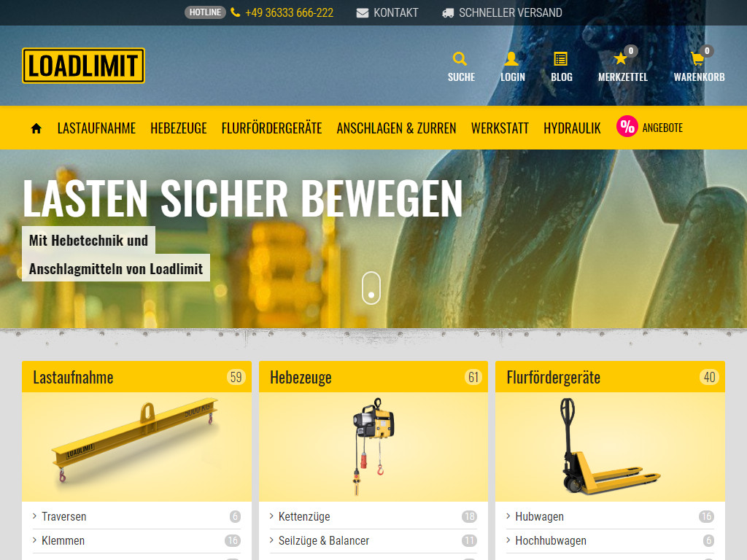Click the home icon in navigation
Image resolution: width=747 pixels, height=560 pixels.
point(36,128)
